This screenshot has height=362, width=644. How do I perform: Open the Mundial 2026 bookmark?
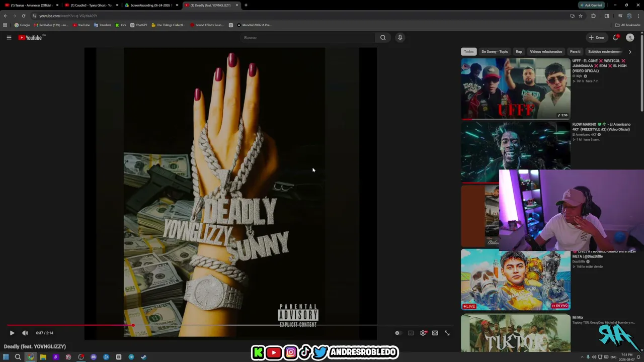254,25
